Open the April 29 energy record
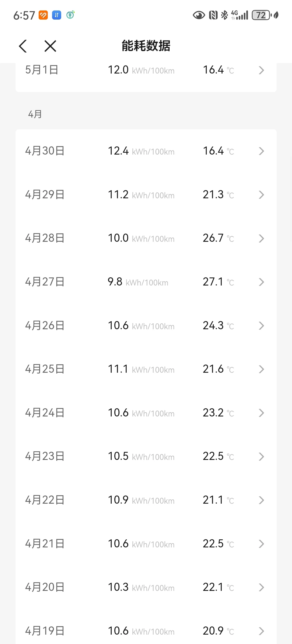Image resolution: width=292 pixels, height=644 pixels. [146, 195]
